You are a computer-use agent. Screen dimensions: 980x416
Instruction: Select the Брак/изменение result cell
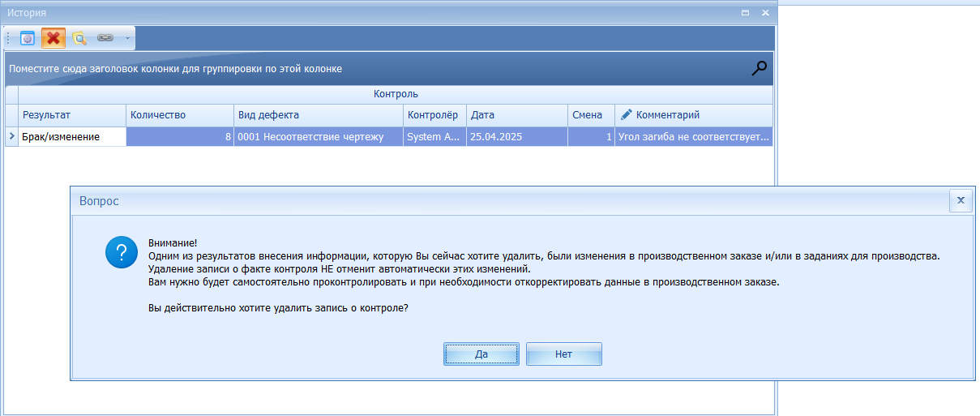pos(72,137)
